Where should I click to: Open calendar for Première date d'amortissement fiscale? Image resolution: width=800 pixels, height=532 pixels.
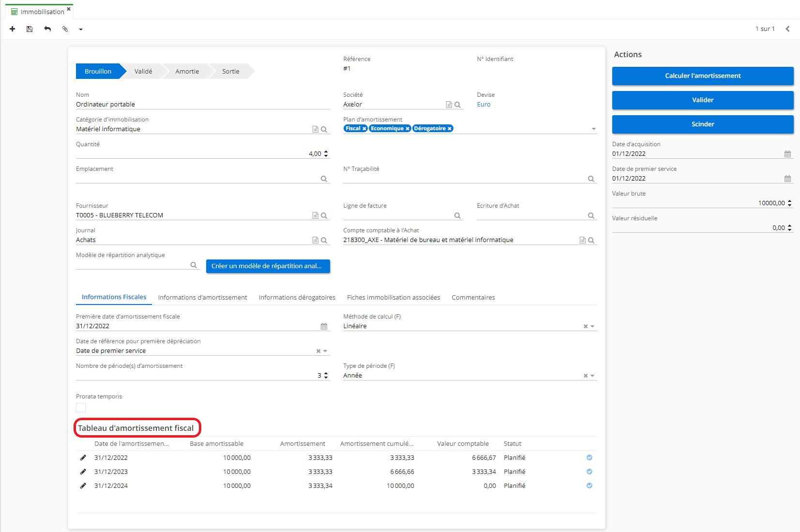pyautogui.click(x=324, y=326)
